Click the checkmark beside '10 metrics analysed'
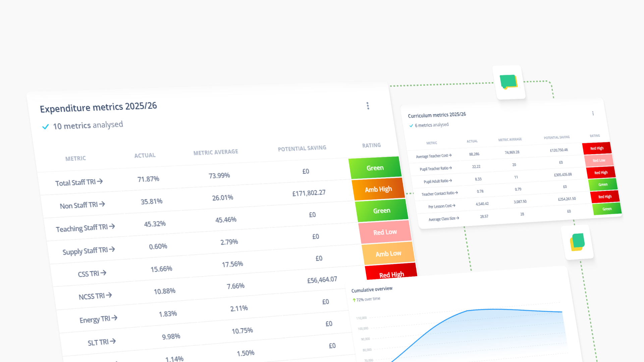Viewport: 644px width, 362px height. [x=46, y=126]
